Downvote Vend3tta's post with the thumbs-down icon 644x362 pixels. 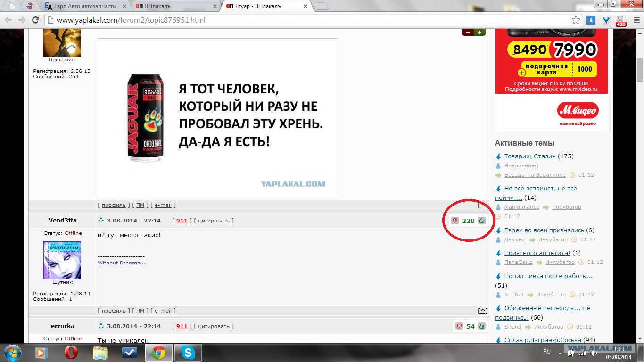(x=455, y=221)
